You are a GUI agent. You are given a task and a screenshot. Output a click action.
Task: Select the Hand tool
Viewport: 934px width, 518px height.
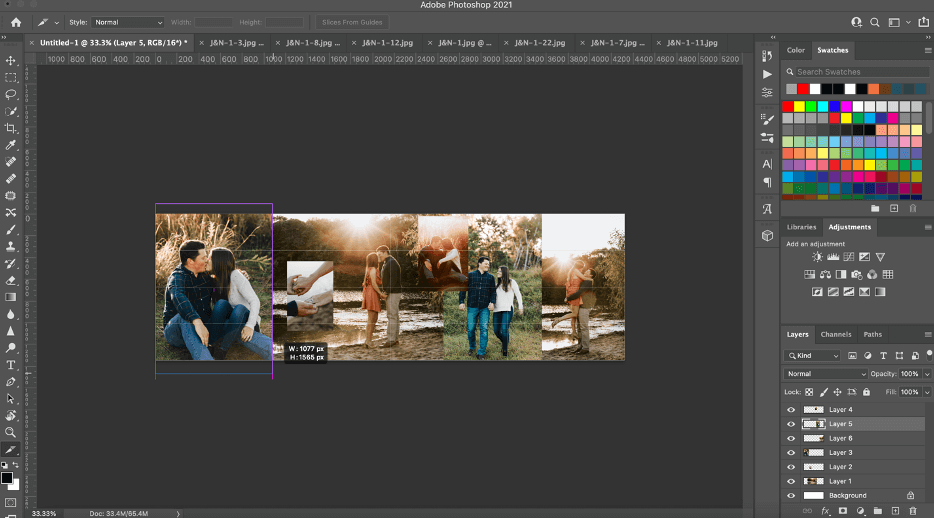point(11,415)
